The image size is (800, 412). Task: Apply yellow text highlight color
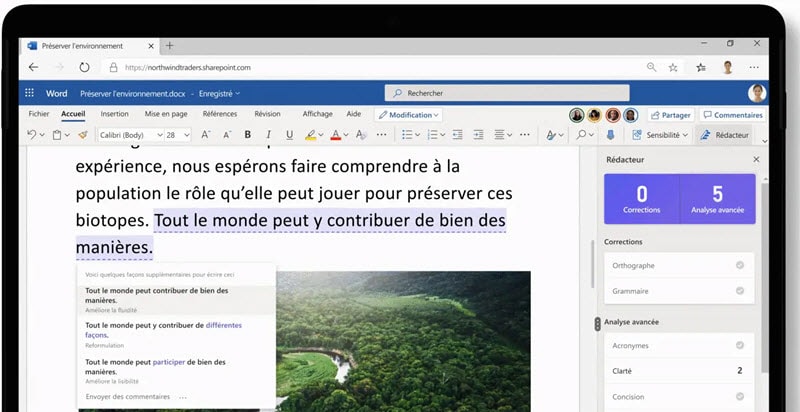tap(310, 135)
